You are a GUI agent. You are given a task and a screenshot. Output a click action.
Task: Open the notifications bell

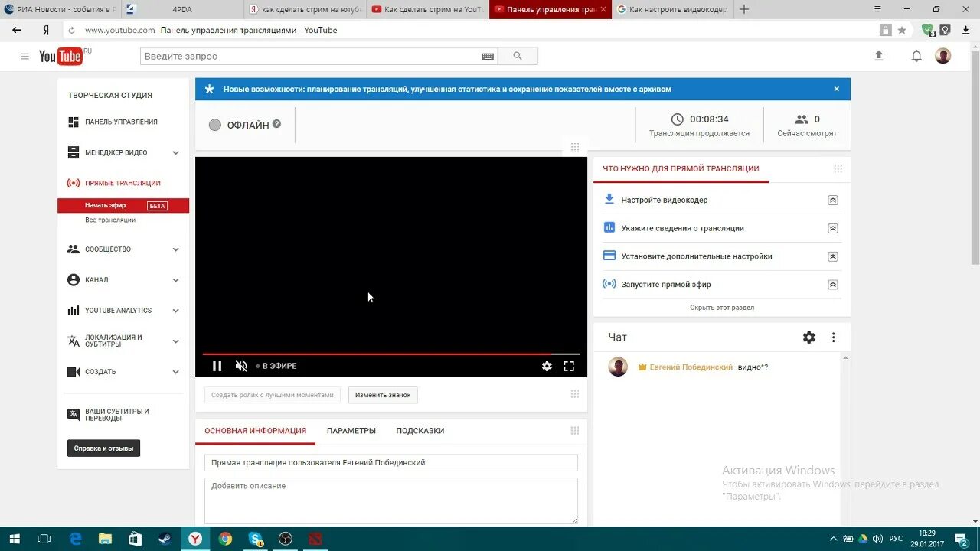(916, 56)
